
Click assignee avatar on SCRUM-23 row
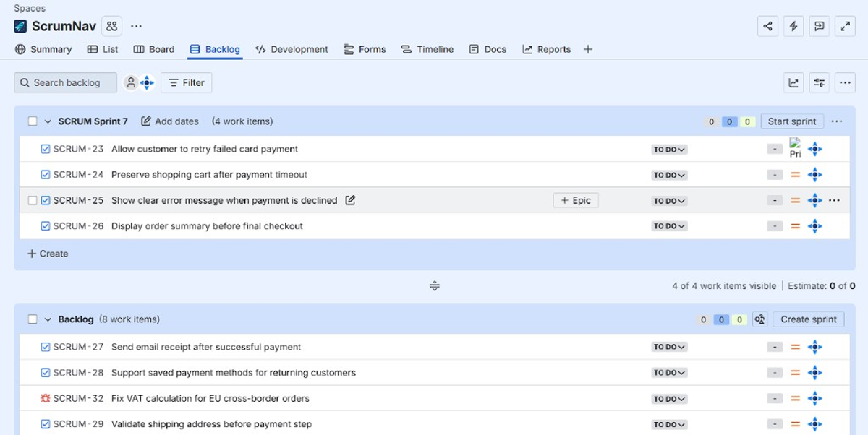click(x=815, y=149)
